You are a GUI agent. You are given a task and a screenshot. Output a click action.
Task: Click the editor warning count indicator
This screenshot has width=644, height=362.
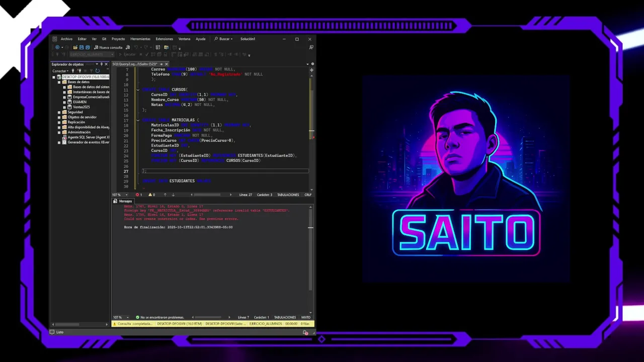(x=151, y=195)
